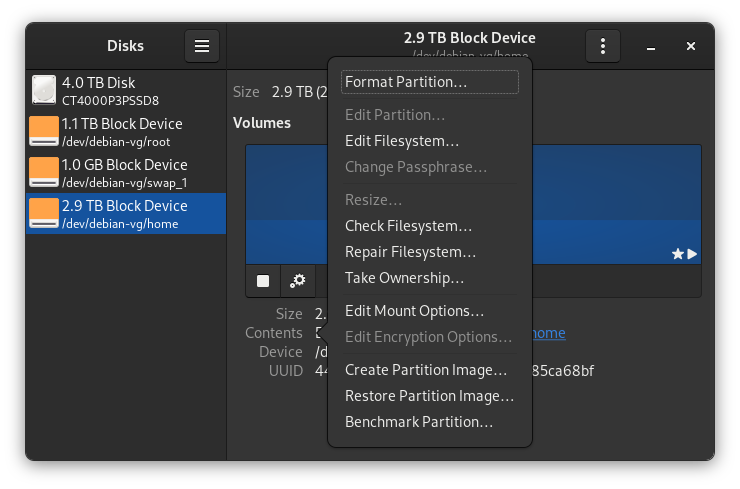Image resolution: width=740 pixels, height=489 pixels.
Task: Select Repair Filesystem option
Action: [410, 252]
